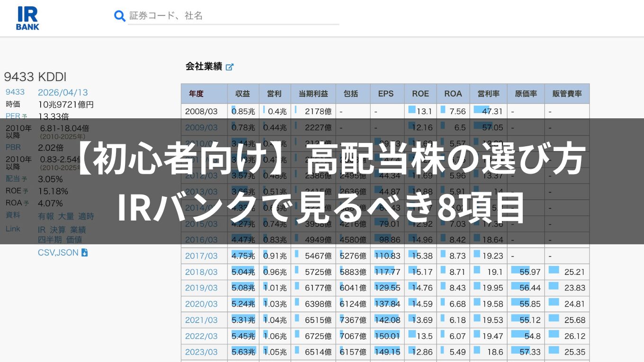Click the blue magnifier search icon

click(119, 16)
